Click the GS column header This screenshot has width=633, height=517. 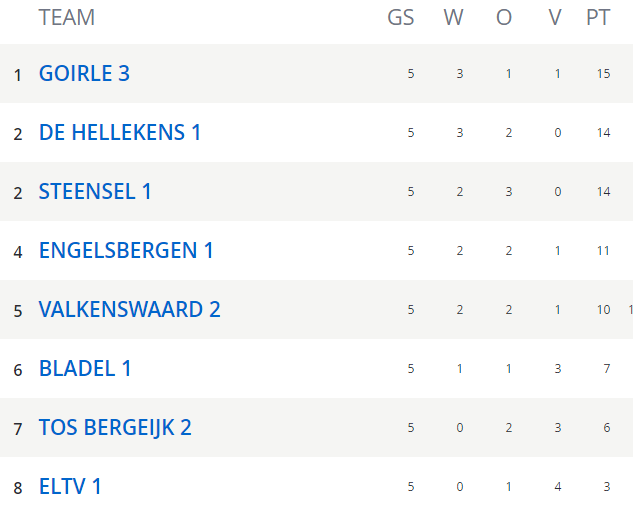point(401,18)
